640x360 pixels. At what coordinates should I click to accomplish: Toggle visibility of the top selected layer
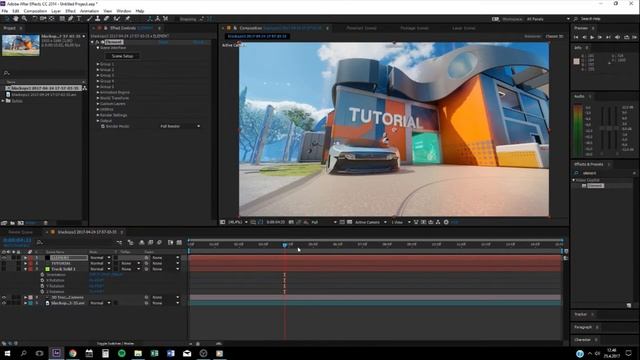[x=4, y=258]
